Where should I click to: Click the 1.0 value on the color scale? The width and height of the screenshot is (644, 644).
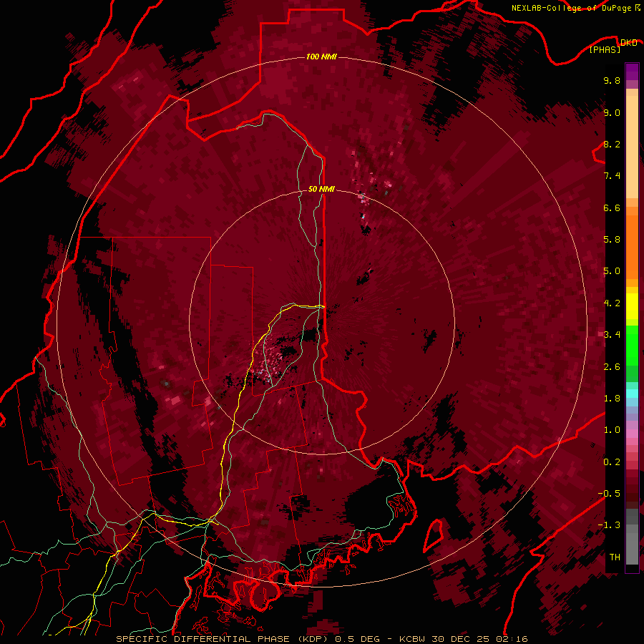pyautogui.click(x=612, y=430)
